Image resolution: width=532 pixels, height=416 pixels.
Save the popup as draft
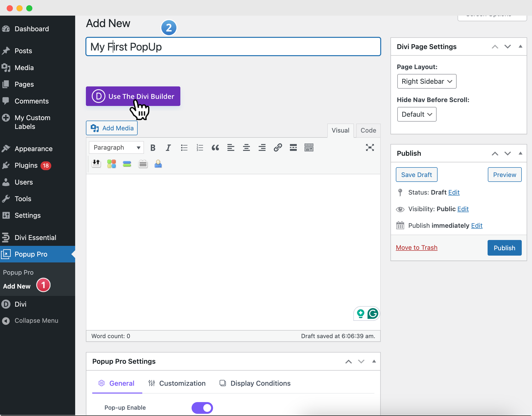coord(417,175)
